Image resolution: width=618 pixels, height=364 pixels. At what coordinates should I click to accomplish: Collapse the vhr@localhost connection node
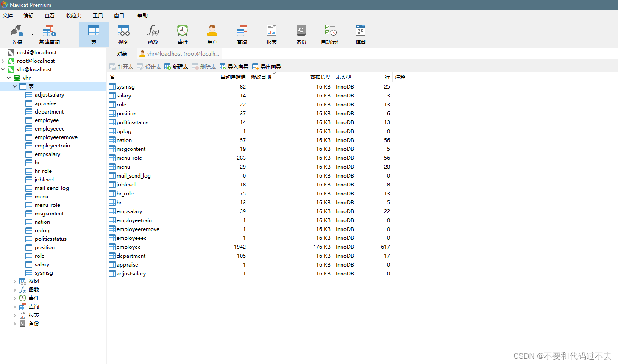point(3,69)
